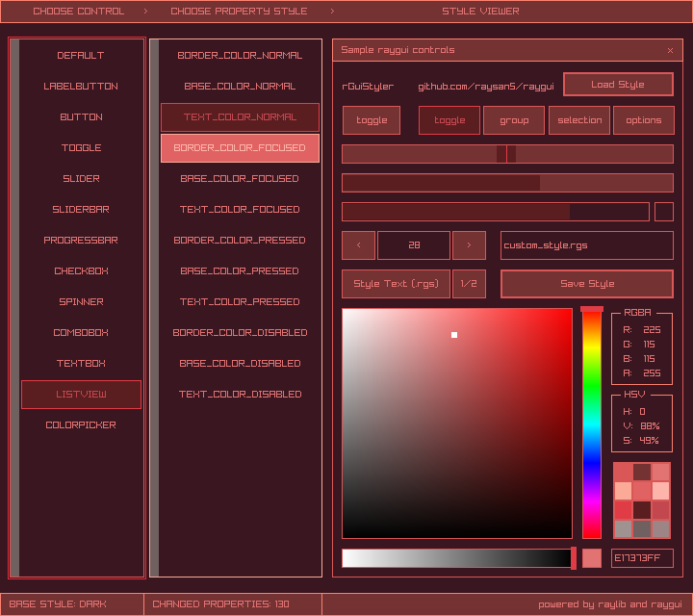Close the Sample raygui controls window
Viewport: 693px width, 616px height.
[x=670, y=50]
